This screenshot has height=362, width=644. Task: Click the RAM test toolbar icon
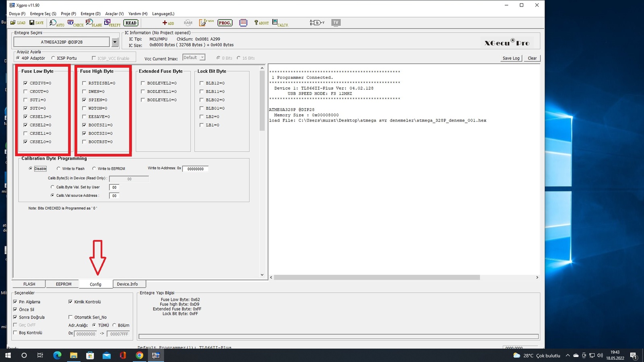tap(188, 23)
